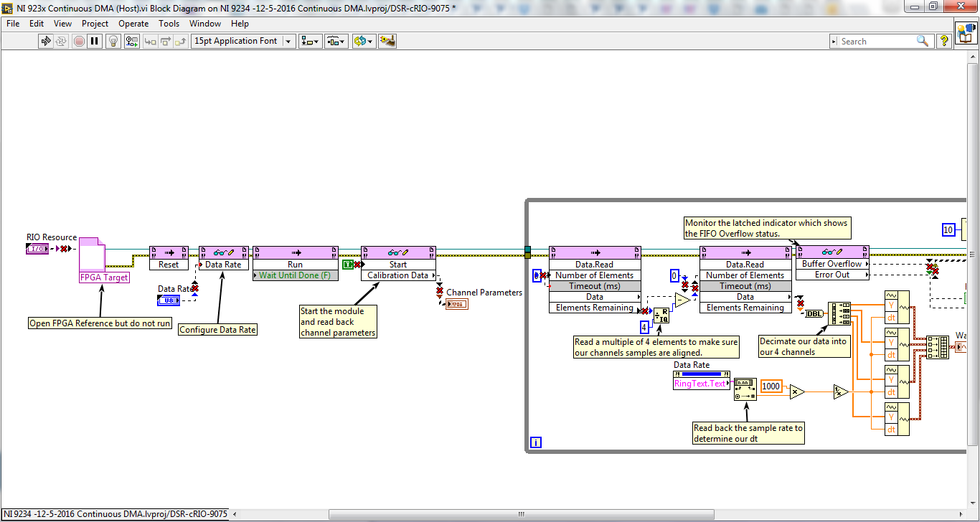Click the Clean Up Diagram icon
The height and width of the screenshot is (522, 980).
point(387,42)
